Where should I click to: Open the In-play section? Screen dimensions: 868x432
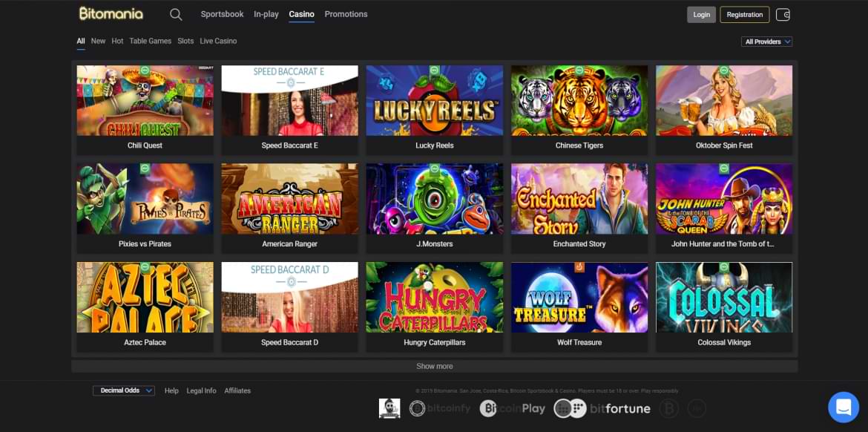coord(266,14)
